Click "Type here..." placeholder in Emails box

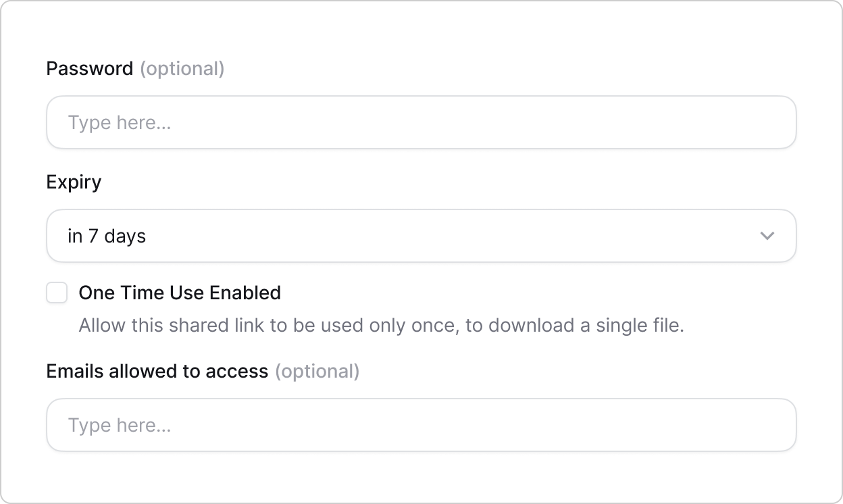[119, 426]
